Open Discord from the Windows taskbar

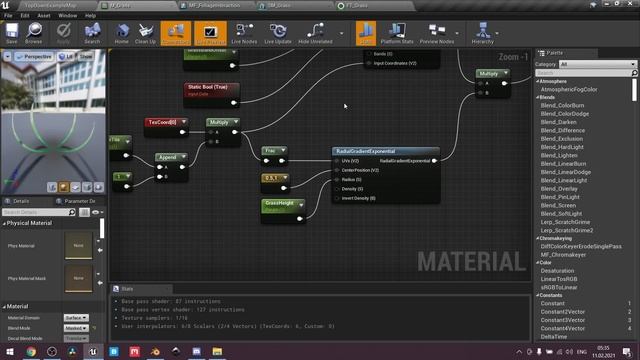pyautogui.click(x=196, y=351)
